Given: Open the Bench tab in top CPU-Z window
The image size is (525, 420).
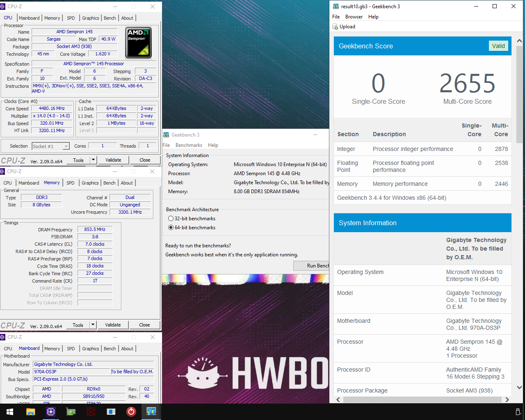Looking at the screenshot, I should (x=110, y=18).
